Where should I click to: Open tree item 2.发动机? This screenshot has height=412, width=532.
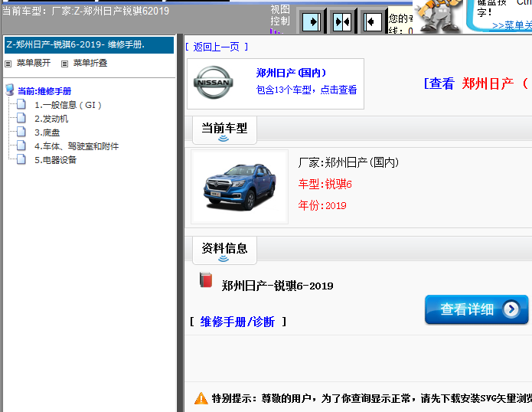[x=51, y=119]
